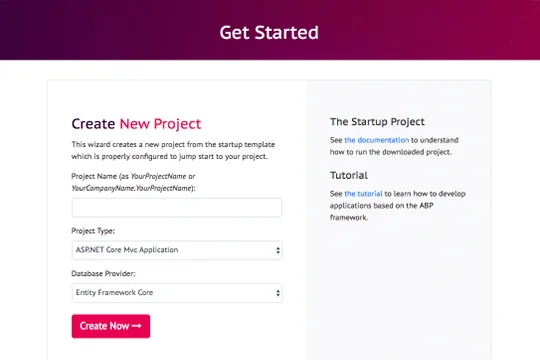The image size is (540, 360).
Task: Click the Get Started banner heading
Action: tap(269, 33)
